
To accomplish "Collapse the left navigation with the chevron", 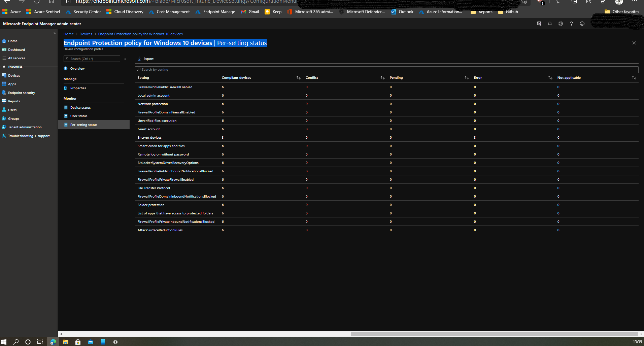I will (54, 33).
